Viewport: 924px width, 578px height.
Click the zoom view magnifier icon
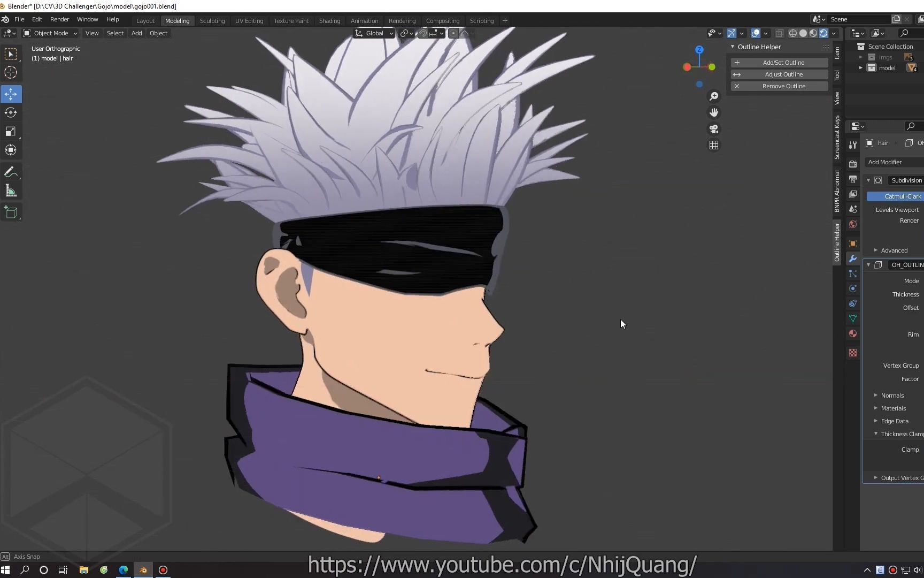[714, 96]
